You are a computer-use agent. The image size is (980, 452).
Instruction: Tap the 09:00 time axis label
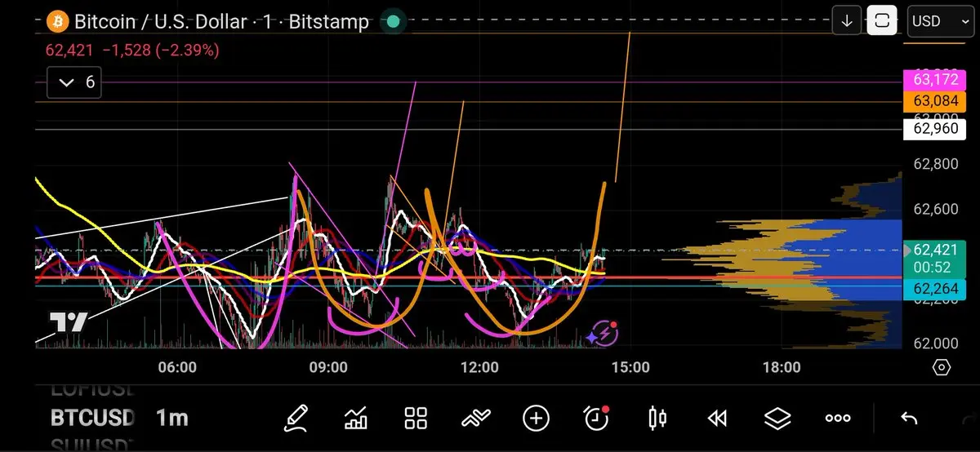coord(328,368)
